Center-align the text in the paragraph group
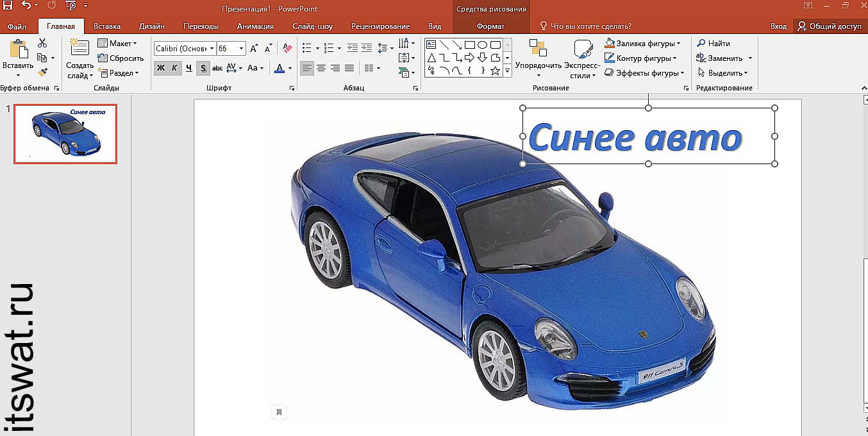 tap(321, 68)
